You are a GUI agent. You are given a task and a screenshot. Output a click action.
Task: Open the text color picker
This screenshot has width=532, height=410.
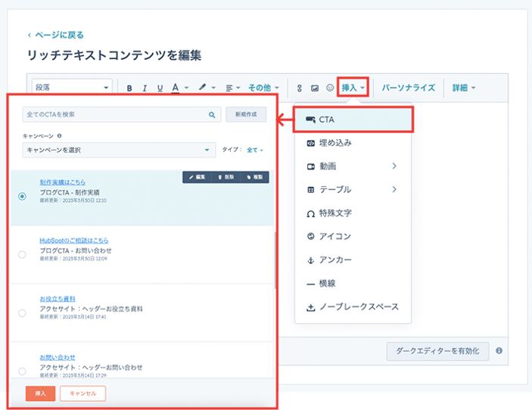point(179,88)
